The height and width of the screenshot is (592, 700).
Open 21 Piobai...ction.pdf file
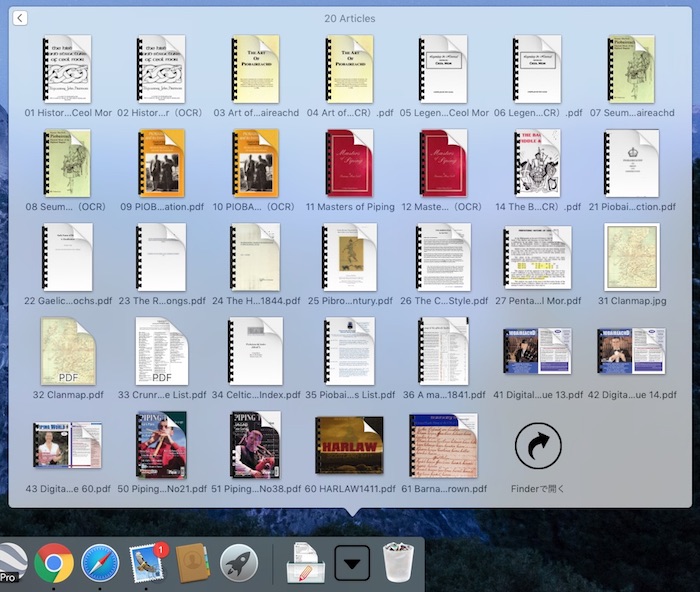coord(631,163)
